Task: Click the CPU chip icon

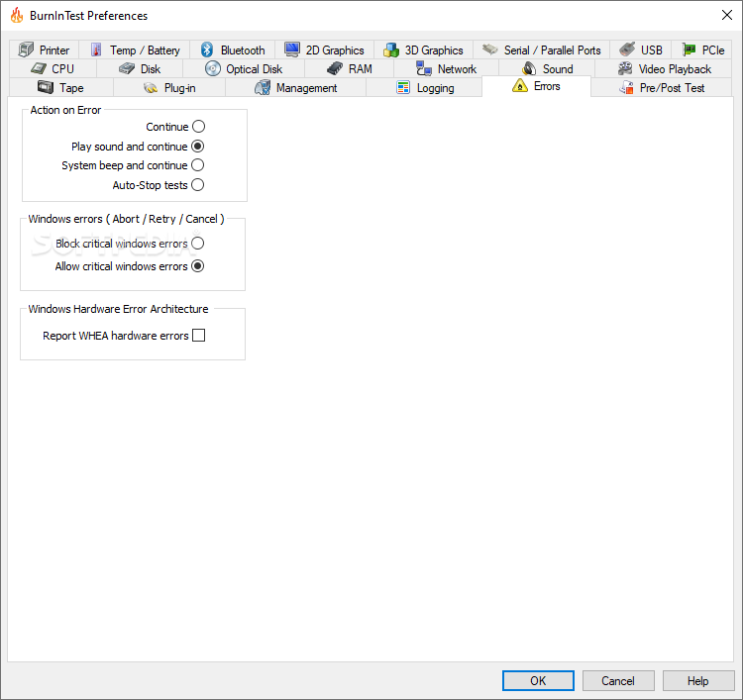Action: (x=39, y=68)
